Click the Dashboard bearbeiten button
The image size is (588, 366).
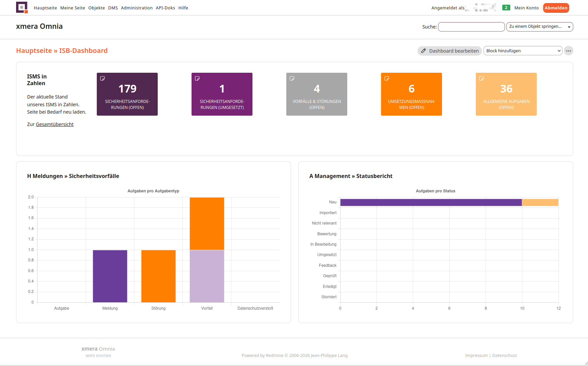[449, 51]
